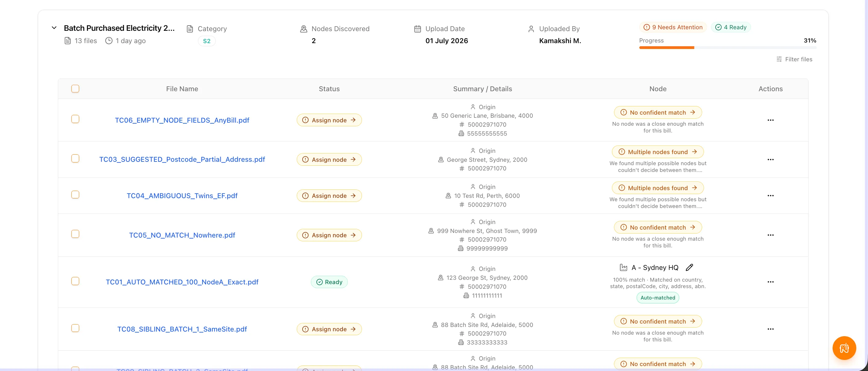The height and width of the screenshot is (371, 868).
Task: Click the 9 Needs Attention badge
Action: [673, 27]
